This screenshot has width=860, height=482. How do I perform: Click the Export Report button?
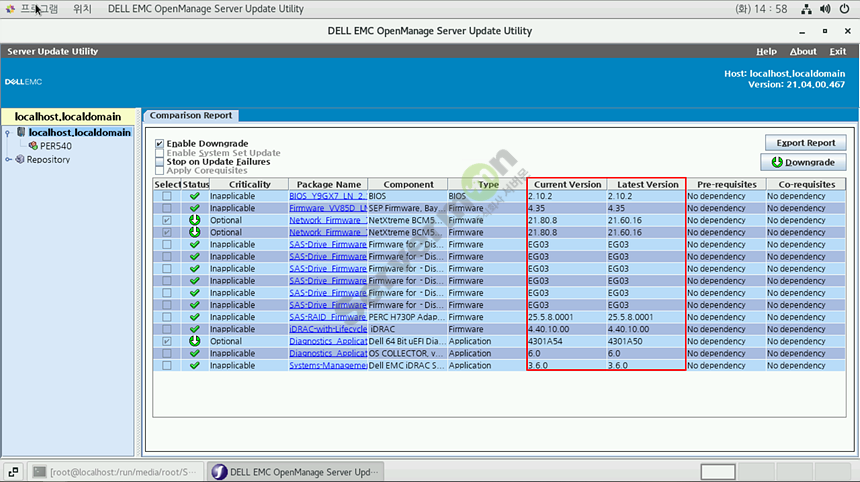tap(806, 143)
